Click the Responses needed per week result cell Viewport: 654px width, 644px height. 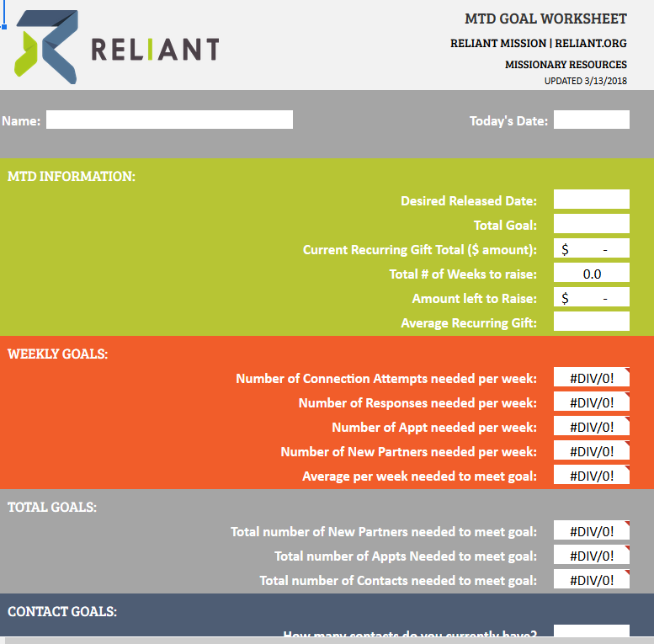click(x=591, y=402)
